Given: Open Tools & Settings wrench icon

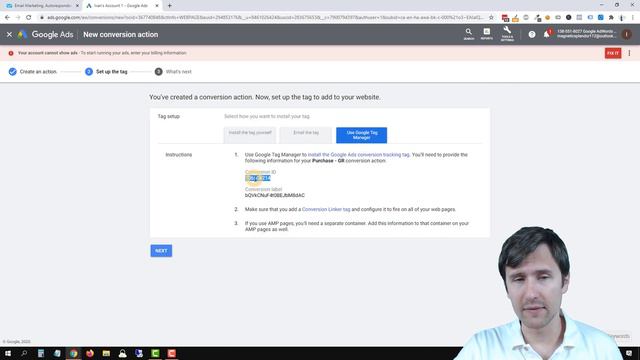Looking at the screenshot, I should tap(507, 34).
